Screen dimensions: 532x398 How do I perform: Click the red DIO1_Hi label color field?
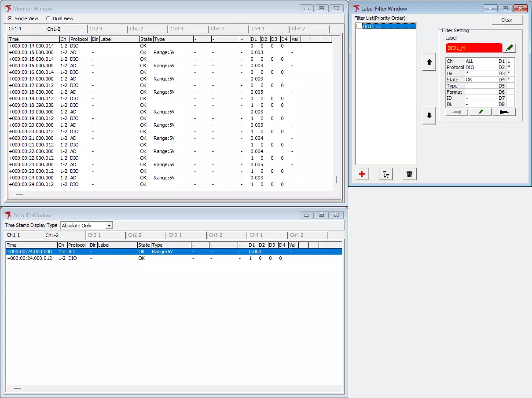(473, 48)
